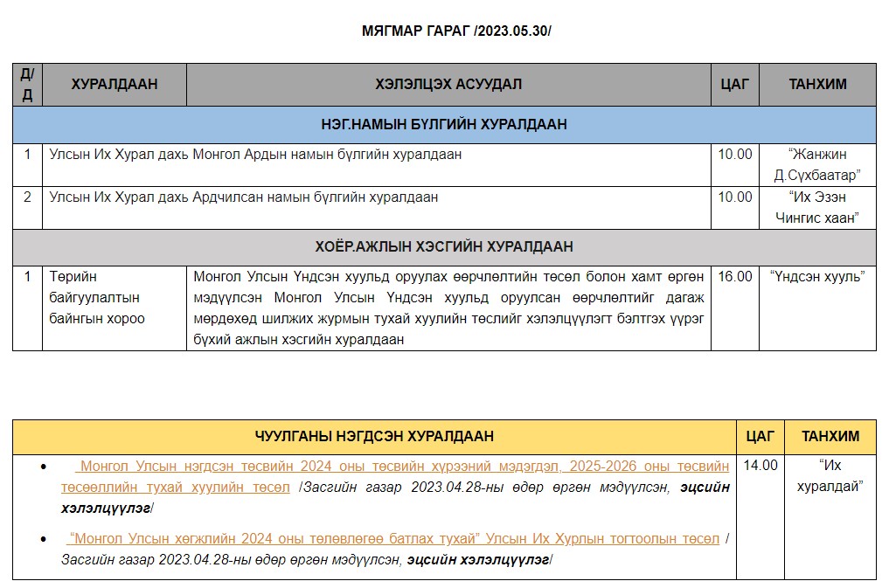Select the "Жанжин Д.Сүхбаатар" hall cell
The image size is (882, 588).
coord(817,165)
